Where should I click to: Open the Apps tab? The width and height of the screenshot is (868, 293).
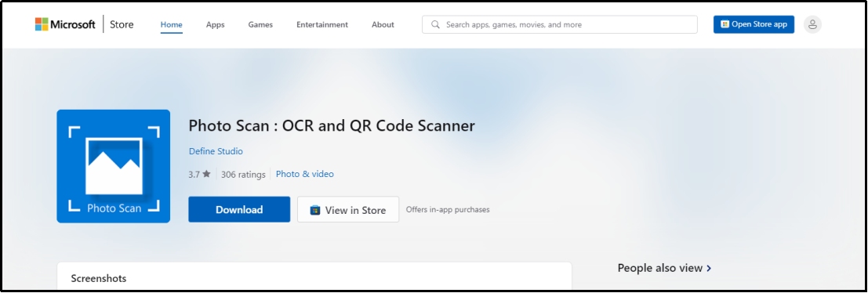coord(216,24)
